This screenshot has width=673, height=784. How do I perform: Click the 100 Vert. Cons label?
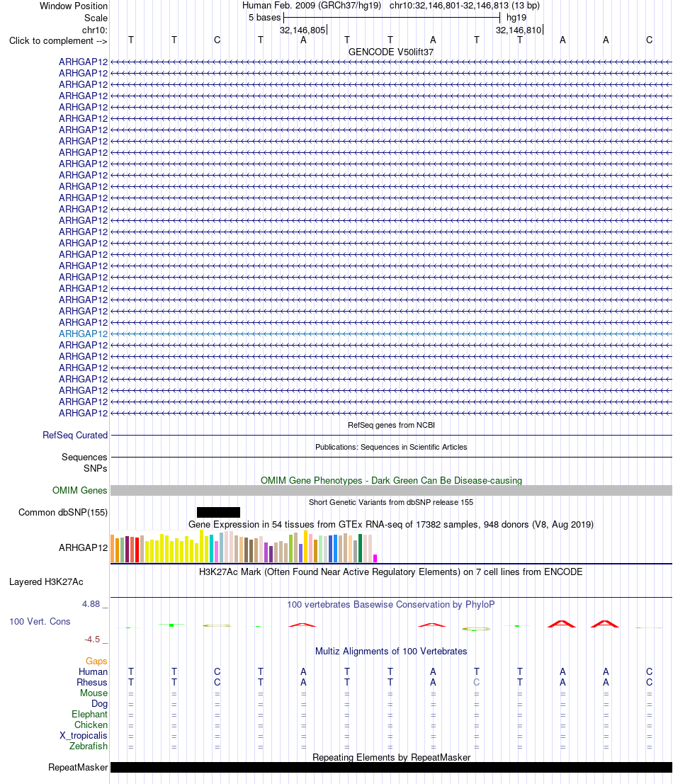pyautogui.click(x=40, y=622)
